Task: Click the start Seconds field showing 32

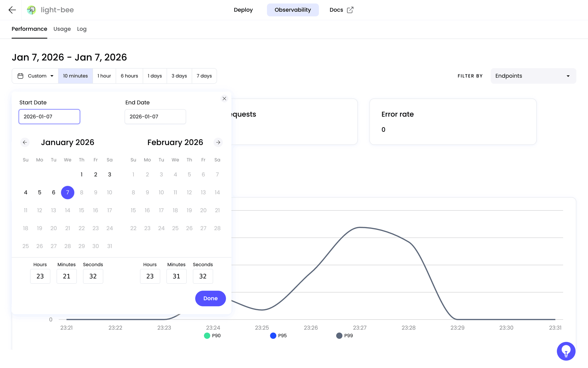Action: [93, 276]
